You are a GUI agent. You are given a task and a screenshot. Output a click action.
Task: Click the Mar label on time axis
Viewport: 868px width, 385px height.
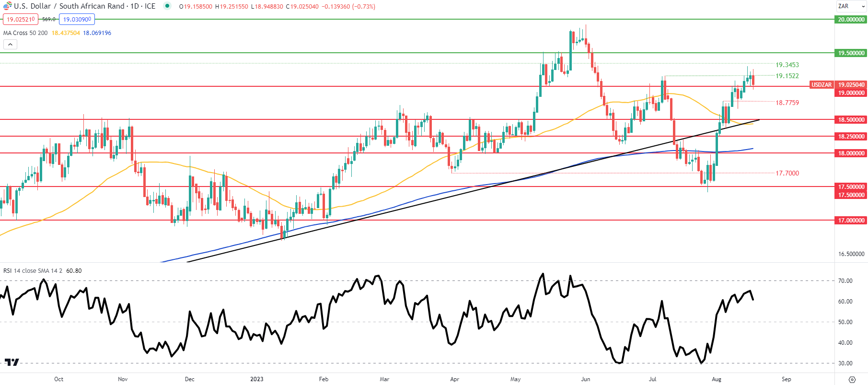click(384, 379)
